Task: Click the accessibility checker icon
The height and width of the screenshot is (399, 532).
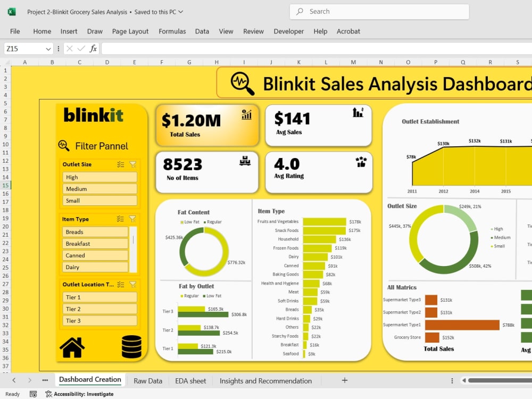Action: coord(48,394)
